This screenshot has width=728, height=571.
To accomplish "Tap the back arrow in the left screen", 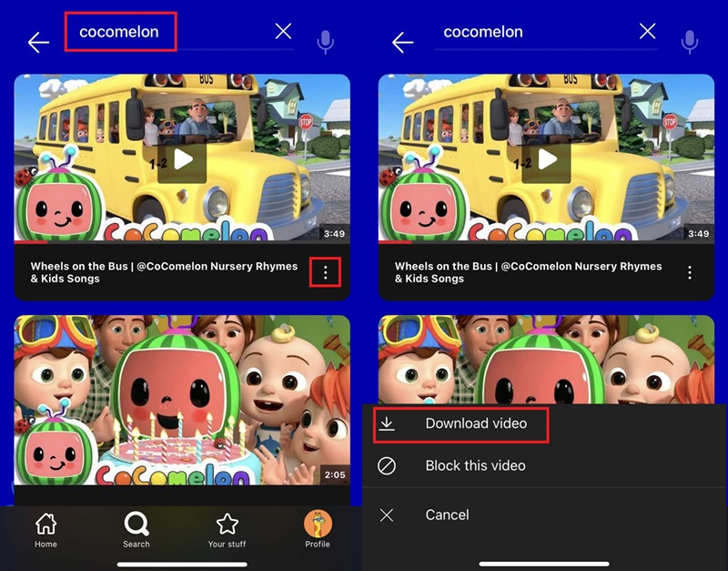I will click(38, 43).
